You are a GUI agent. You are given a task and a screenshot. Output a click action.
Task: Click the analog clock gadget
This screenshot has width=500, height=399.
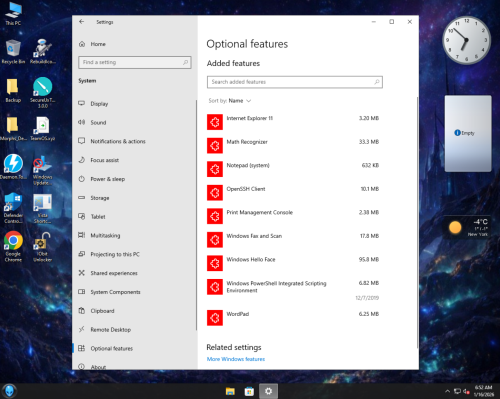coord(466,40)
